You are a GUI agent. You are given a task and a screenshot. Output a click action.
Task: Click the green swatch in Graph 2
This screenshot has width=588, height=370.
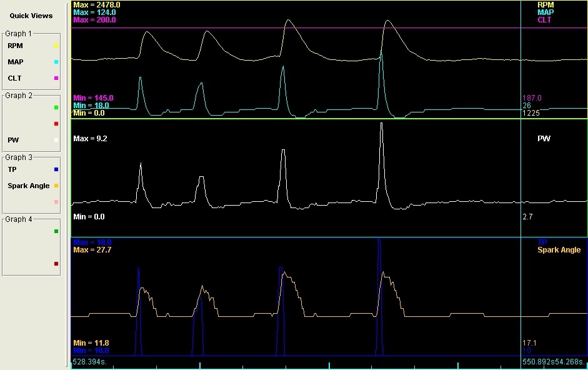(x=56, y=107)
